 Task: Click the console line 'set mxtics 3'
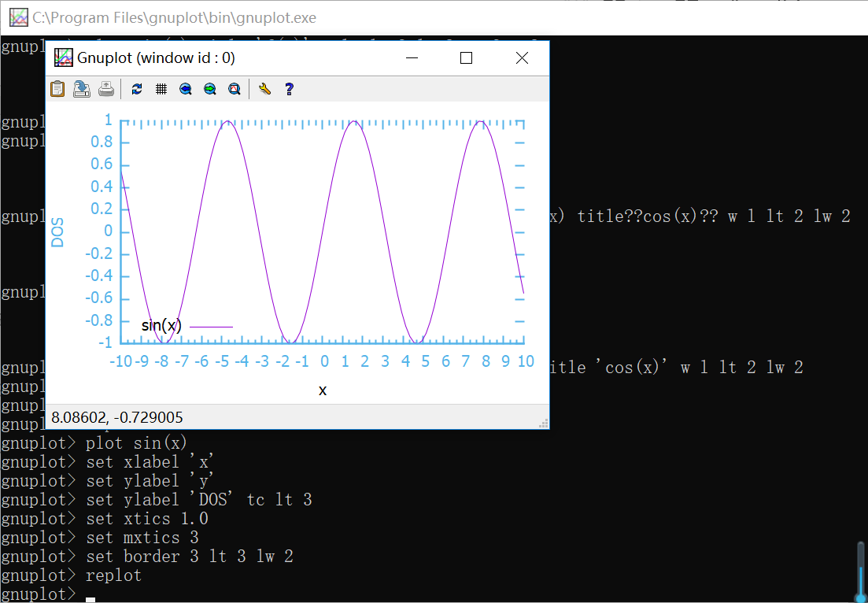pos(142,538)
